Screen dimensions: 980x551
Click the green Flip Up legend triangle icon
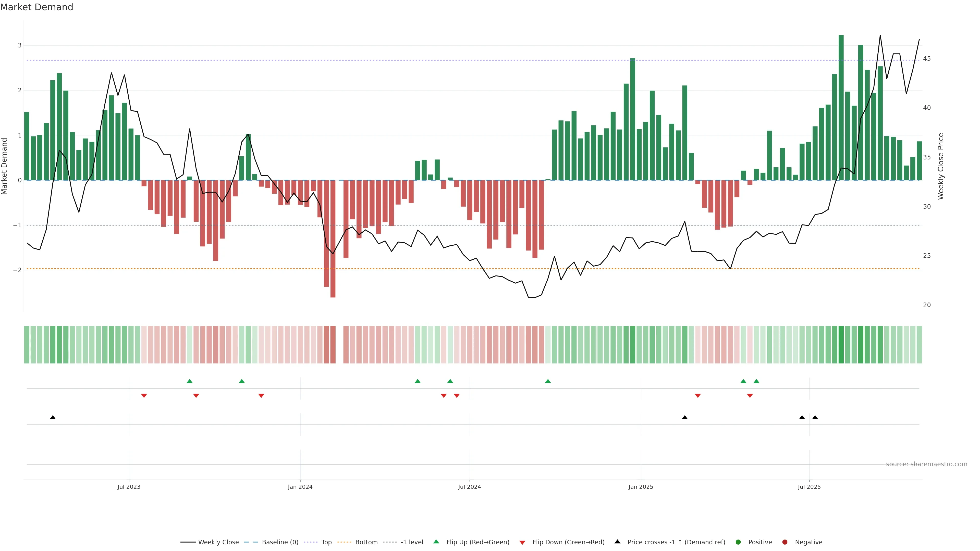[436, 542]
